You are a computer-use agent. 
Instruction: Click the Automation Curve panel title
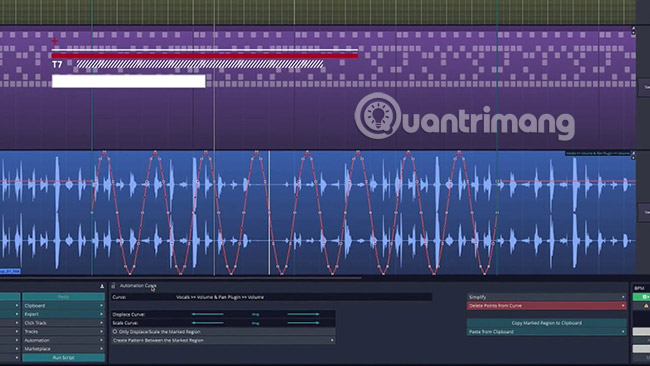tap(138, 286)
